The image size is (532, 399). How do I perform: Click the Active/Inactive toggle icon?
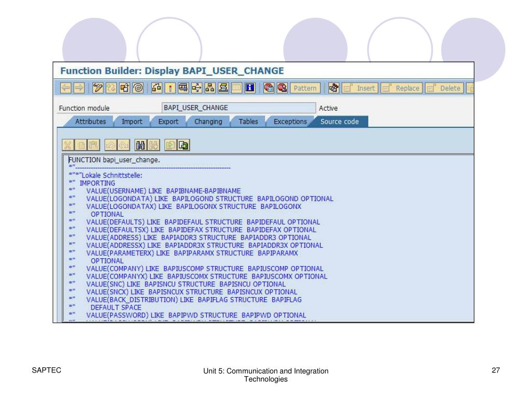[x=111, y=88]
